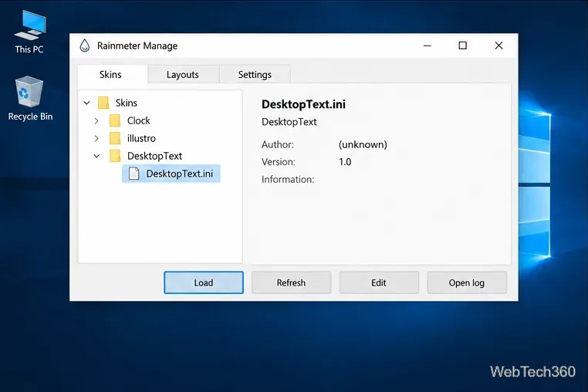
Task: Open the Recycle Bin desktop icon
Action: [30, 99]
